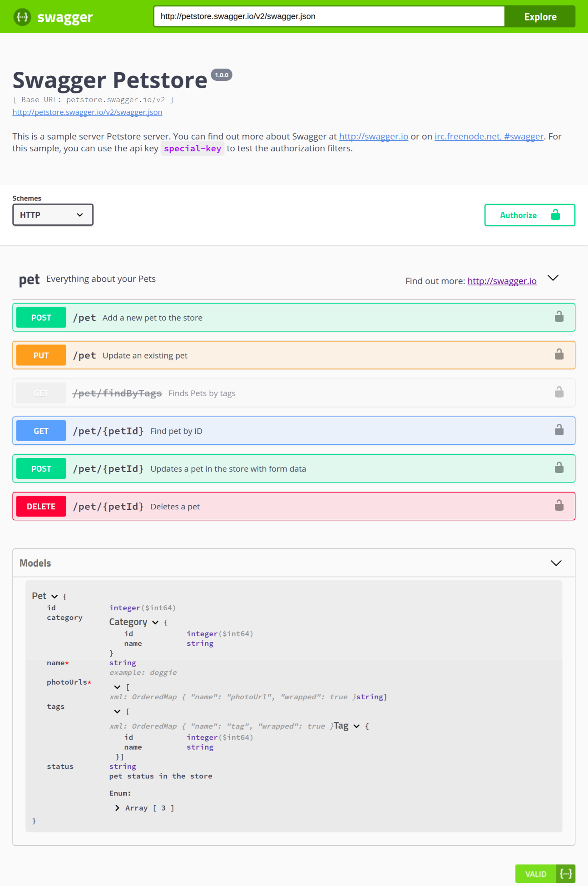Image resolution: width=588 pixels, height=886 pixels.
Task: Click the swagger logo icon
Action: (x=22, y=17)
